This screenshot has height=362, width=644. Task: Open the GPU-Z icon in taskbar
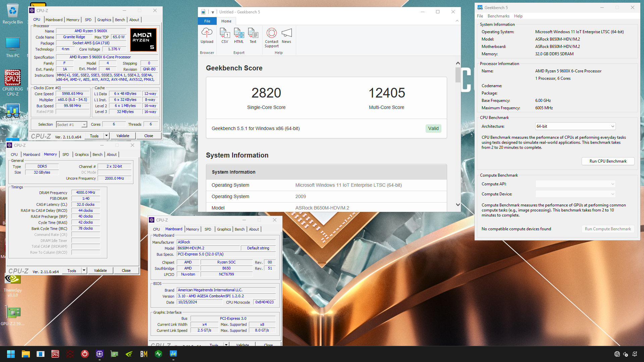114,354
